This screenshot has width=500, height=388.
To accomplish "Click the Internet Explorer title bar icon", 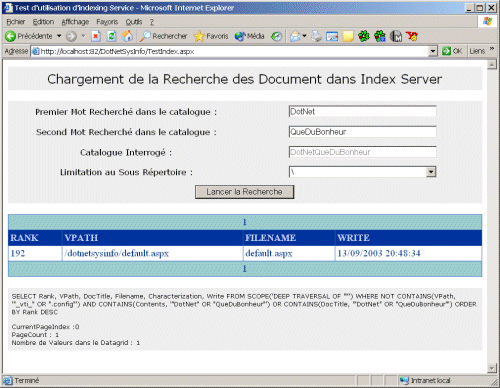I will pyautogui.click(x=8, y=8).
